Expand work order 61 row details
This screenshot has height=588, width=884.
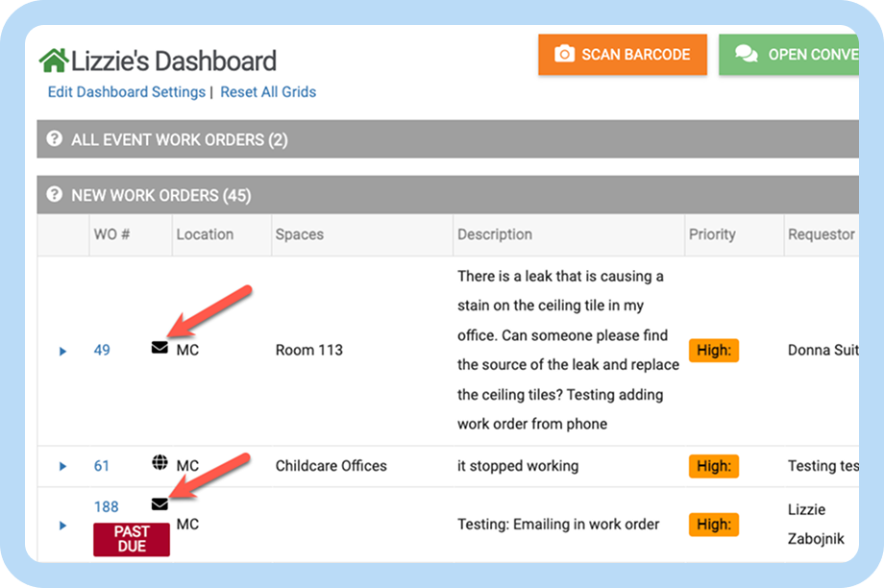click(63, 467)
